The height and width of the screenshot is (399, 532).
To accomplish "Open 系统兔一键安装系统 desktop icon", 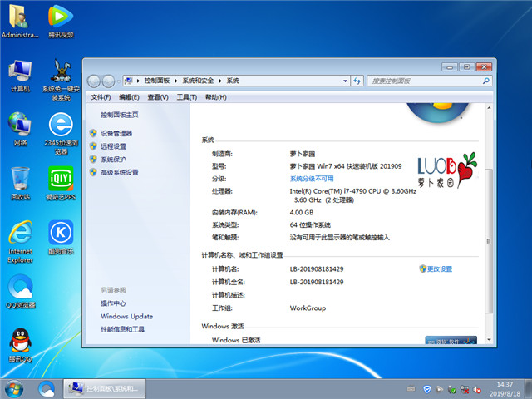I will click(x=61, y=80).
